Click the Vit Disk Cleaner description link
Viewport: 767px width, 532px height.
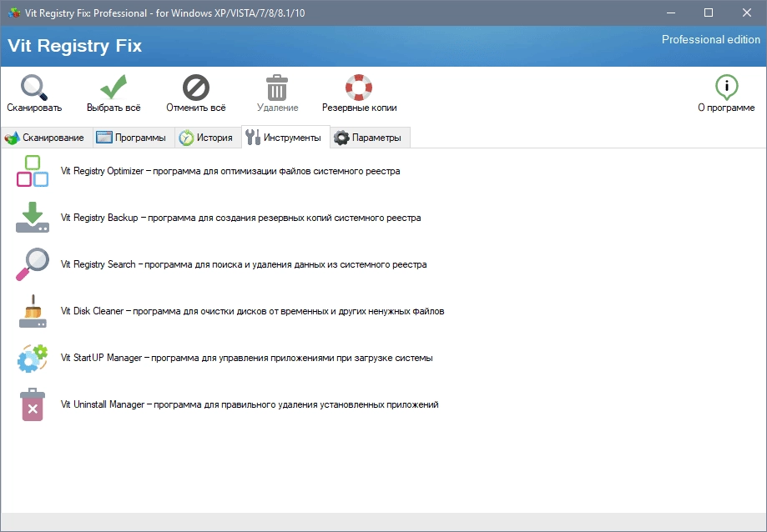(x=252, y=311)
